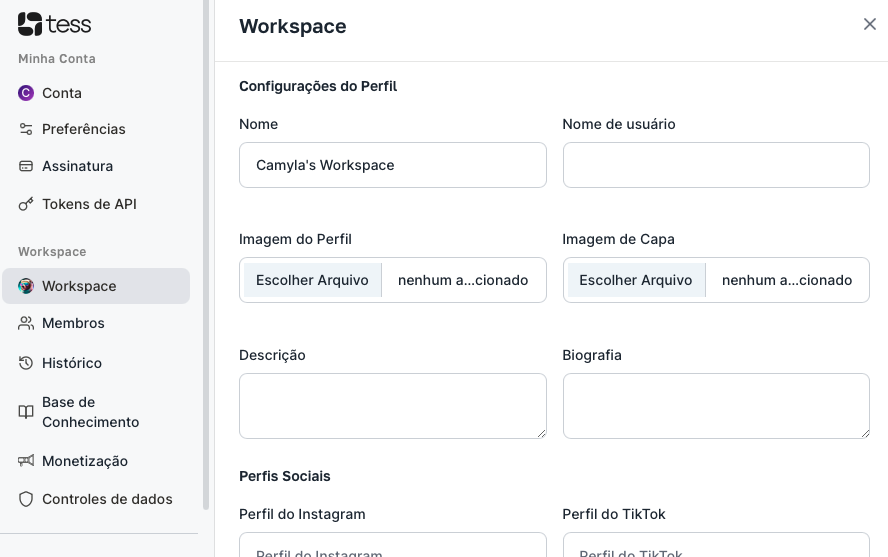Select the Assinatura card icon
This screenshot has height=557, width=888.
pos(25,166)
